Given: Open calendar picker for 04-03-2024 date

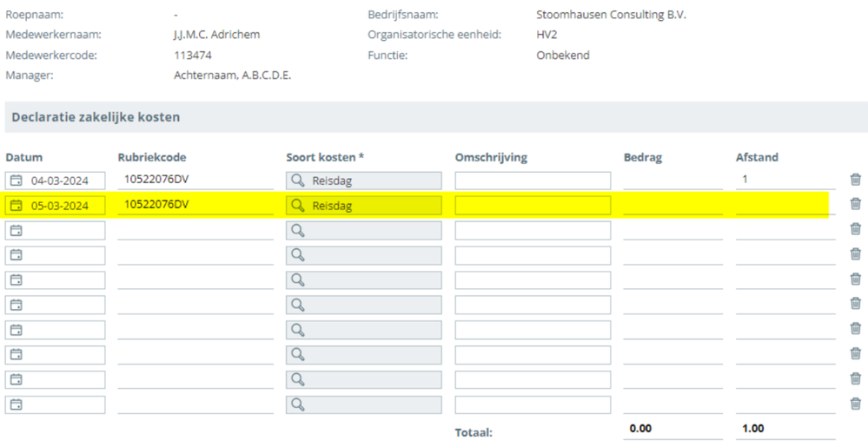Looking at the screenshot, I should tap(16, 181).
